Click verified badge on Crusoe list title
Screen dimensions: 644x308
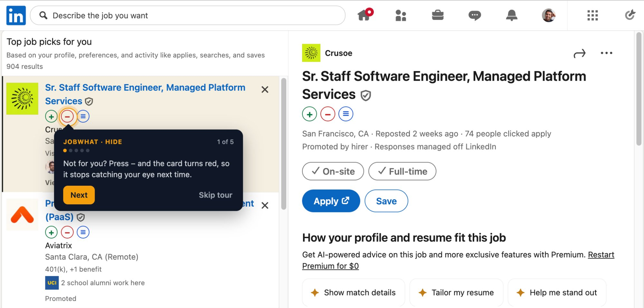coord(89,102)
